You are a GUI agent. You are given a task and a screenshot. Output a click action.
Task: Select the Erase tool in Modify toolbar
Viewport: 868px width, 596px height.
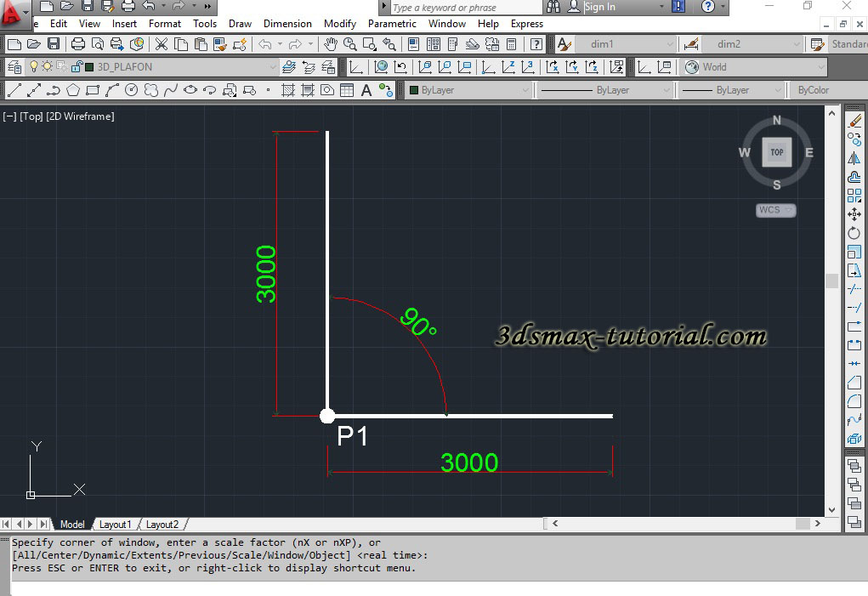pyautogui.click(x=854, y=122)
